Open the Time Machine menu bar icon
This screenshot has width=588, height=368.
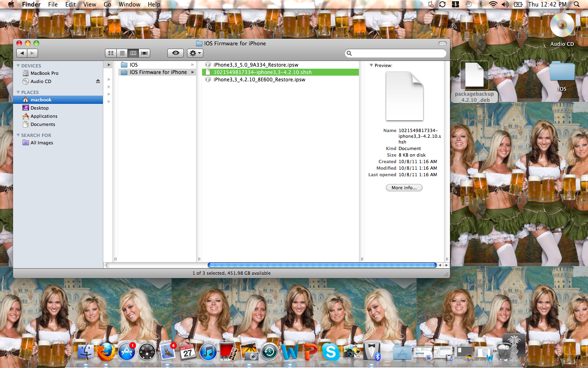(469, 4)
